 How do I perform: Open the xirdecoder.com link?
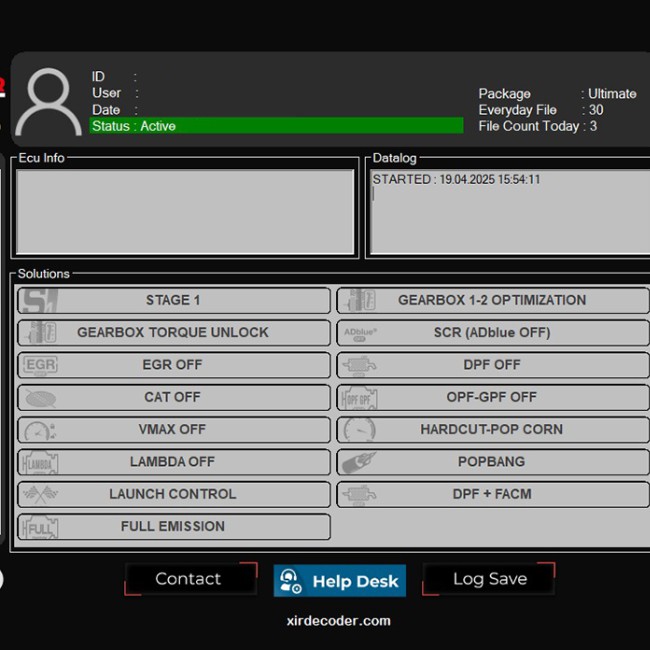pos(338,621)
